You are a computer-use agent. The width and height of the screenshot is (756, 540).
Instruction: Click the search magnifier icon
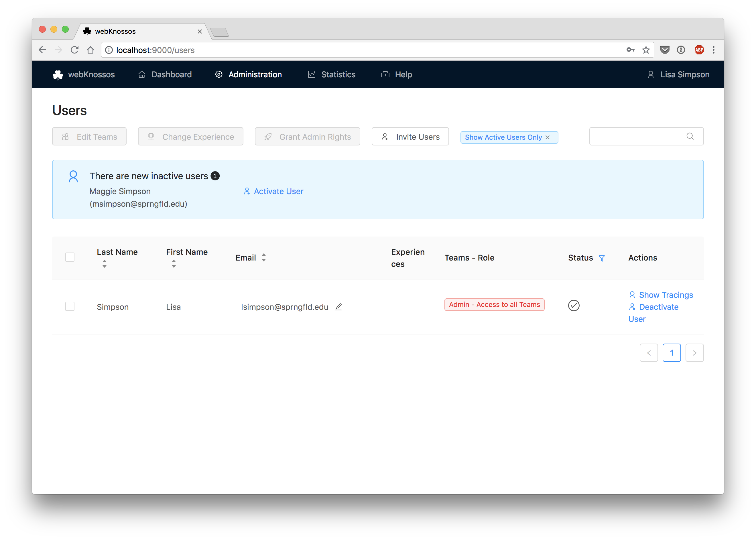tap(690, 136)
